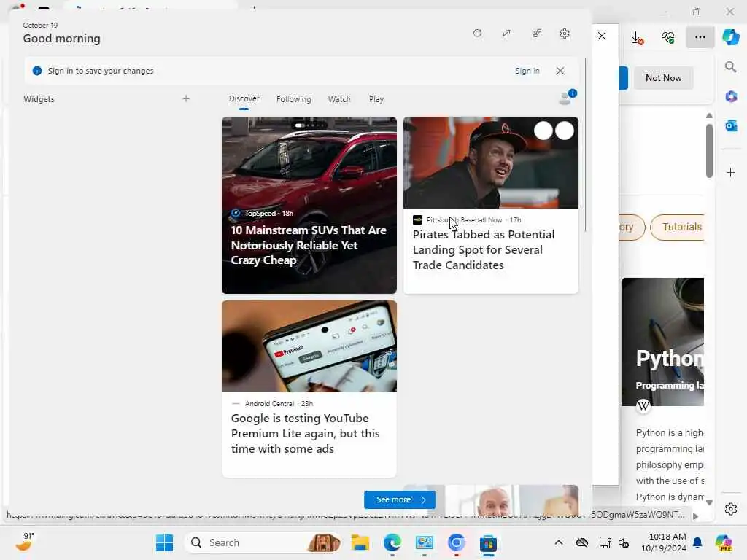Viewport: 747px width, 560px height.
Task: Open Edge sidebar settings gear
Action: coord(731,509)
